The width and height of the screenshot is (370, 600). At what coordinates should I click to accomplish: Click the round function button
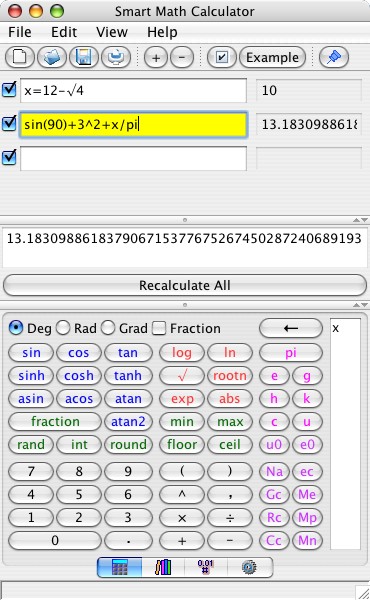(x=128, y=445)
